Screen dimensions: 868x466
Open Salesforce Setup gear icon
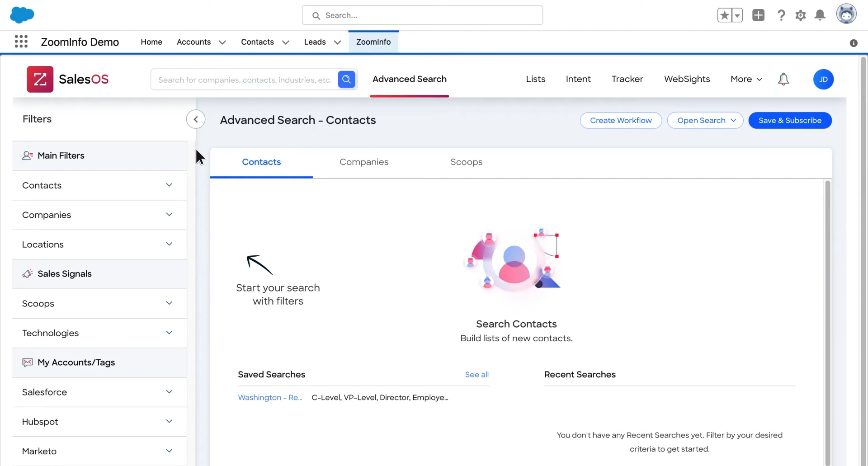point(801,15)
